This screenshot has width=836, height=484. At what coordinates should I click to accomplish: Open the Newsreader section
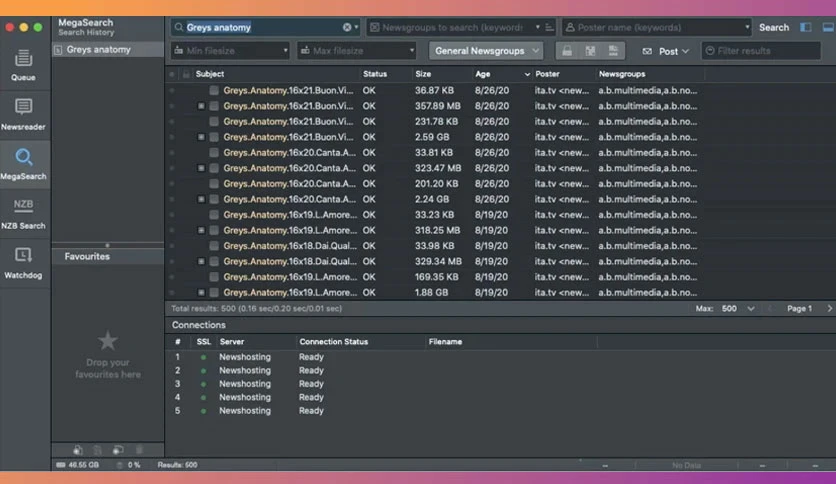(x=23, y=115)
